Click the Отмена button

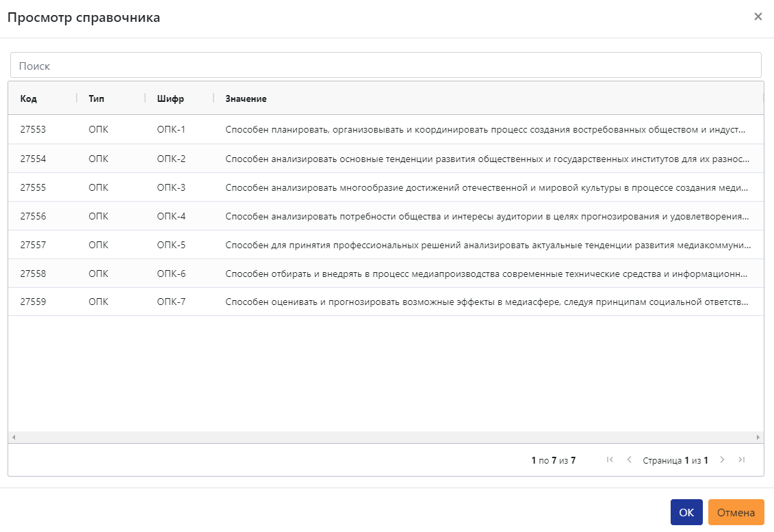[x=736, y=512]
